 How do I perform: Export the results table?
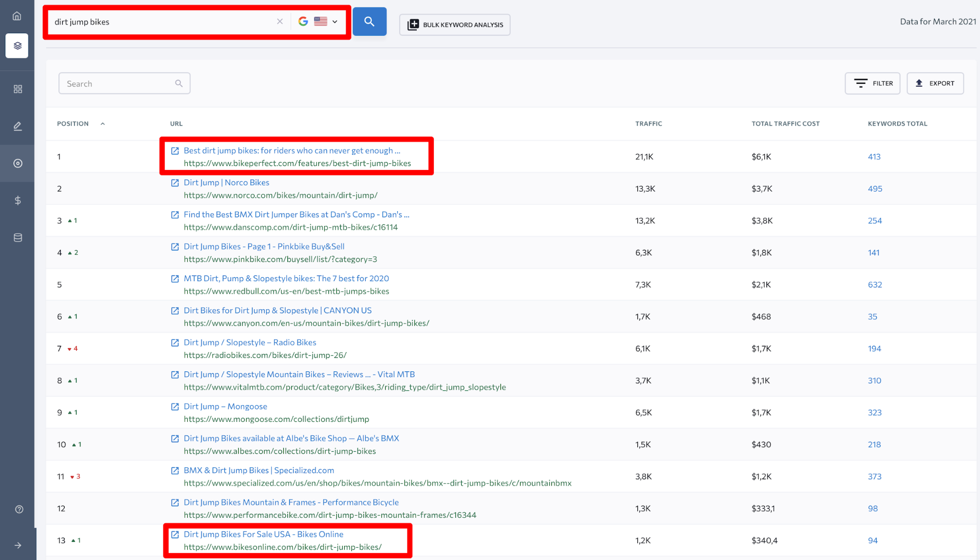(x=935, y=83)
